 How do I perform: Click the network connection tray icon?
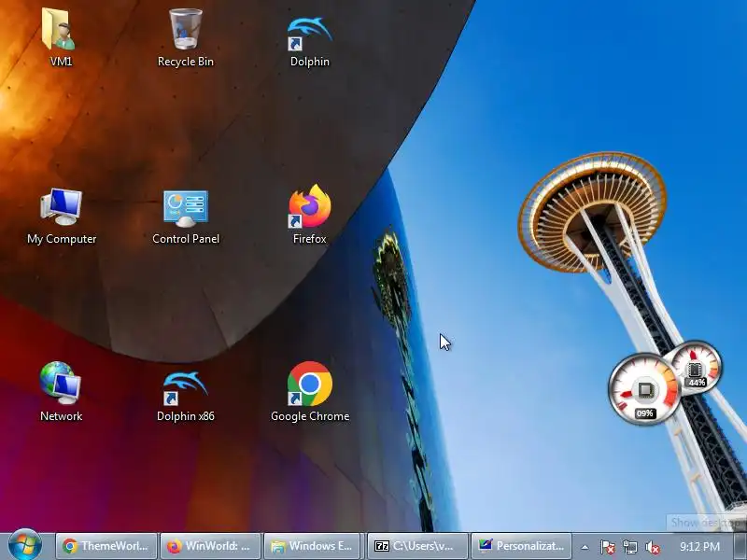click(x=629, y=547)
